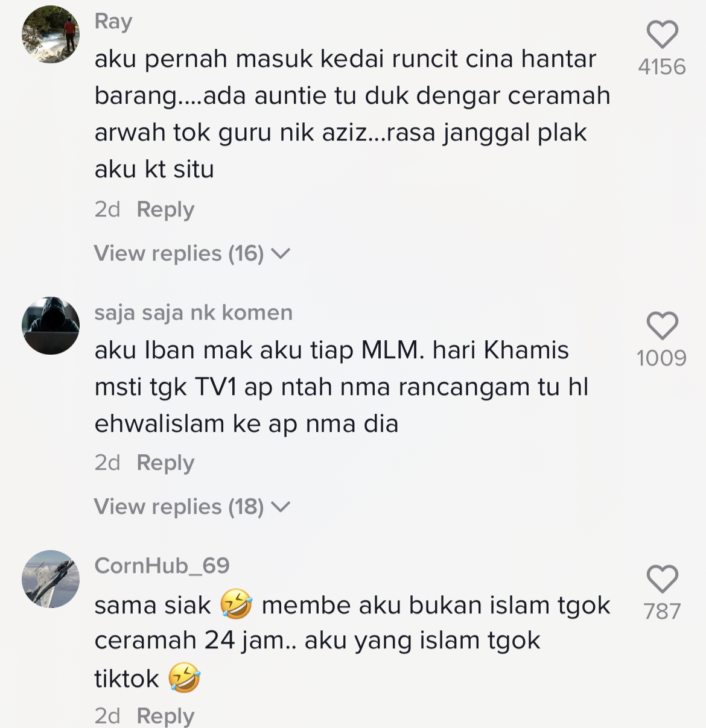Like Ray's comment with the heart icon
Screen dimensions: 706x728
coord(662,34)
